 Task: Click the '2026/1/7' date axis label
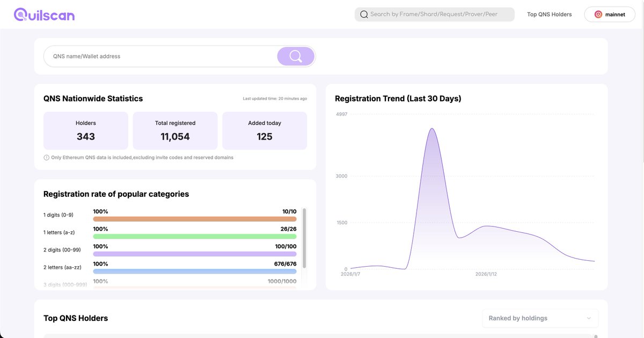(x=350, y=274)
